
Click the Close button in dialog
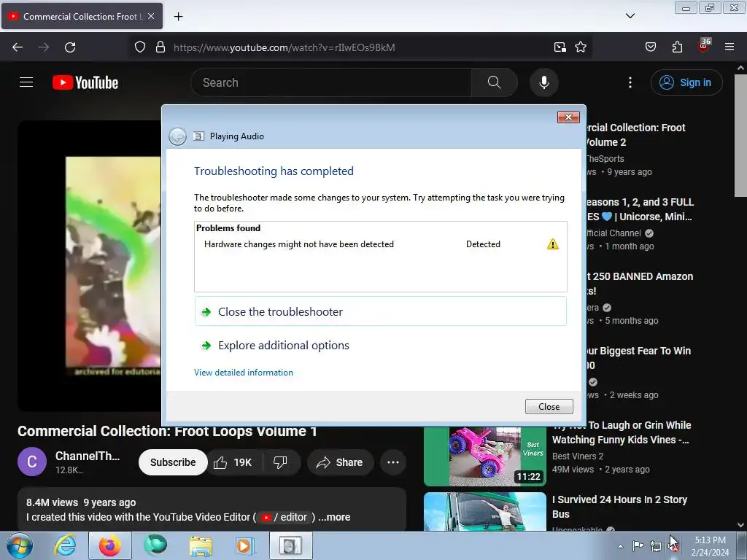pos(549,407)
